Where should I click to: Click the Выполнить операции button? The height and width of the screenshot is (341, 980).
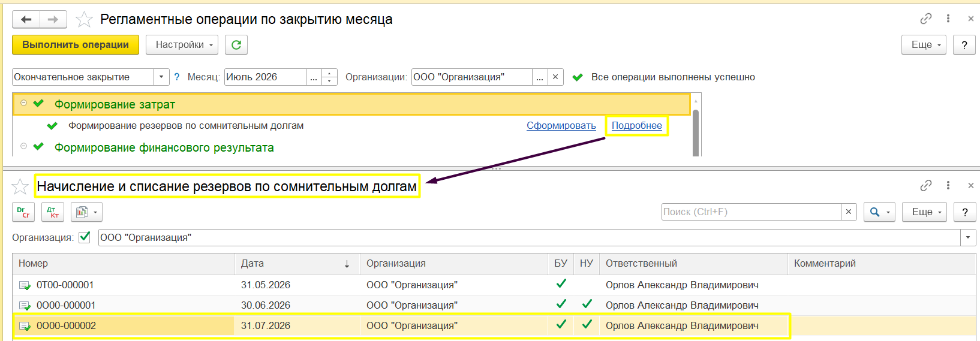tap(76, 45)
